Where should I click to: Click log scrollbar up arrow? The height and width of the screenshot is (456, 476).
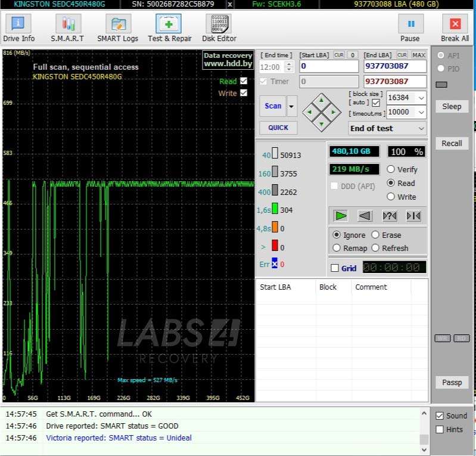tap(424, 413)
